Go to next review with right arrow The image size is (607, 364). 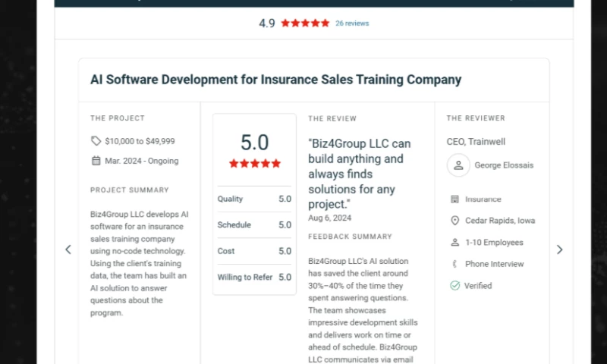coord(560,249)
